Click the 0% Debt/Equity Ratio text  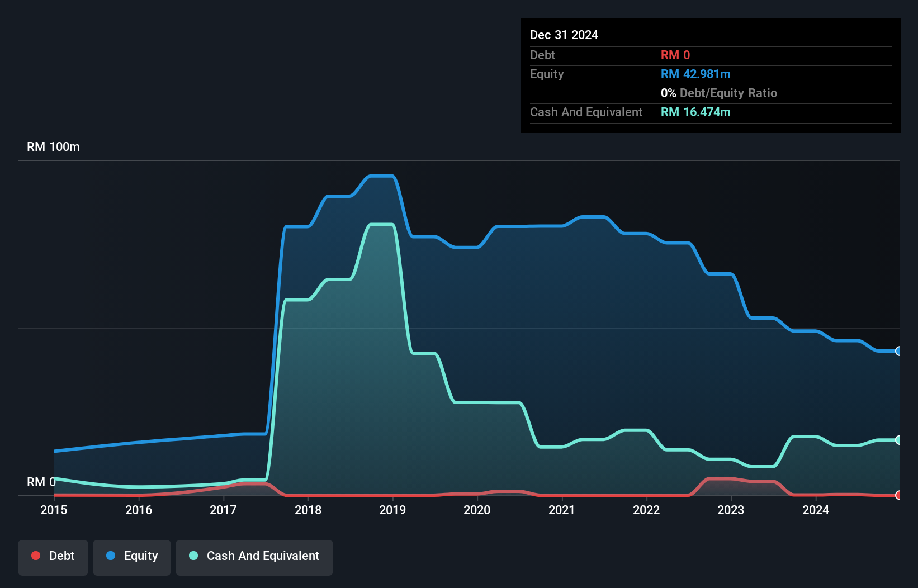(719, 93)
